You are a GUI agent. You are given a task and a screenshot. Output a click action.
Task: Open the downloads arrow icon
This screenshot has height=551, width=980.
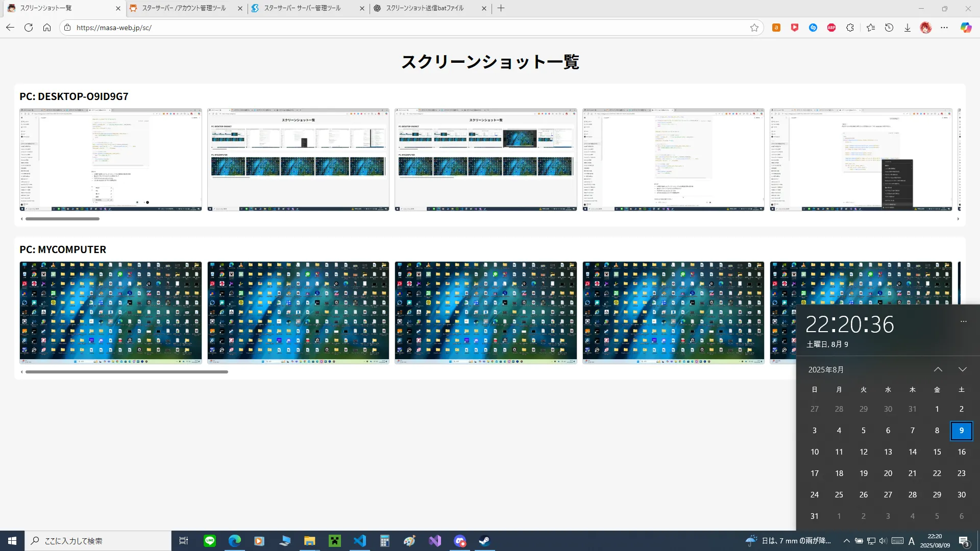pyautogui.click(x=908, y=28)
